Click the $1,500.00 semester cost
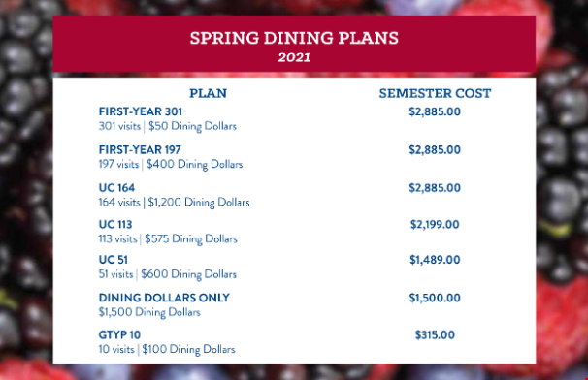The height and width of the screenshot is (380, 588). click(435, 298)
